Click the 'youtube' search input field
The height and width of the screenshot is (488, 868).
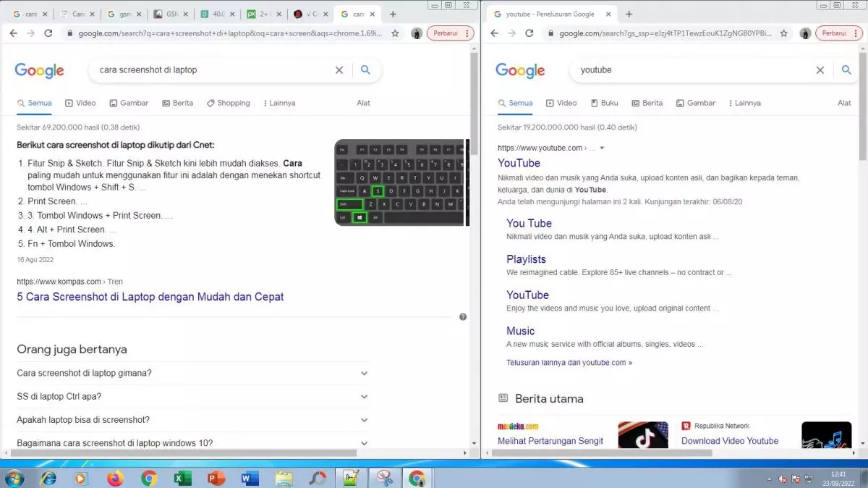pos(694,70)
